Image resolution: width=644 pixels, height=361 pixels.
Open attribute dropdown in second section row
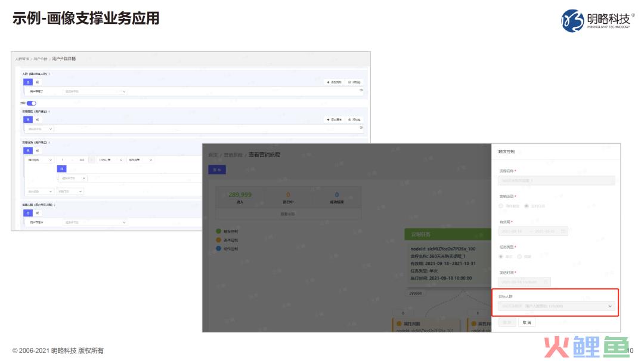pos(40,129)
